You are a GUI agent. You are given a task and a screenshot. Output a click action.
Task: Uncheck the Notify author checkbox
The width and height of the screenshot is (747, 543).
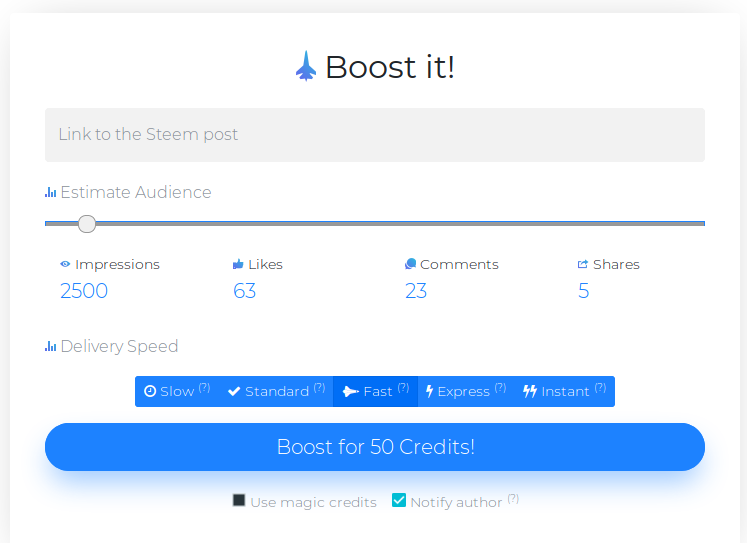399,500
